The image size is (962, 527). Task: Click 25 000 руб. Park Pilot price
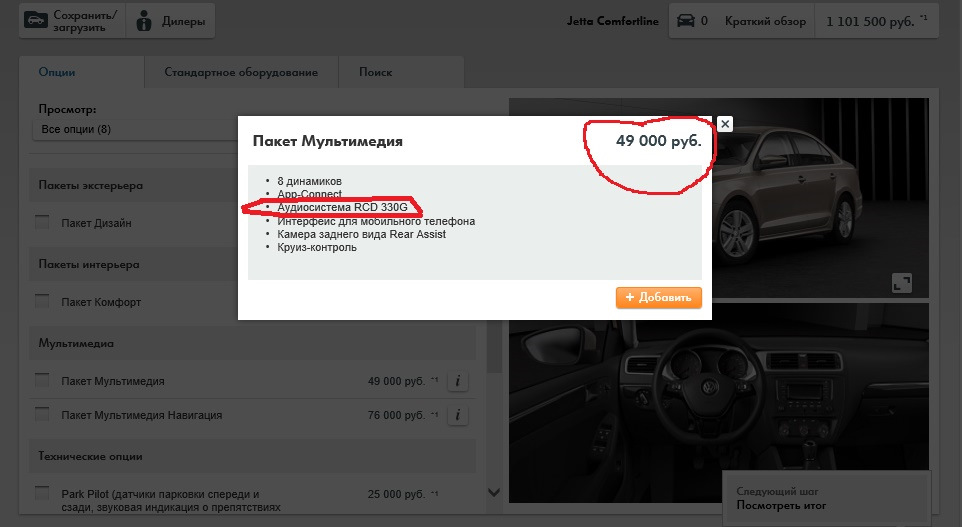[396, 494]
